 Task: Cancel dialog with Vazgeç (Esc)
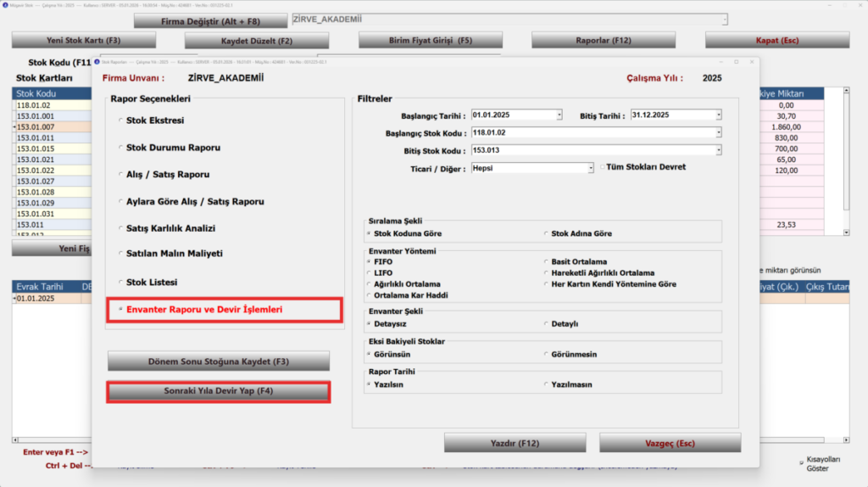670,443
